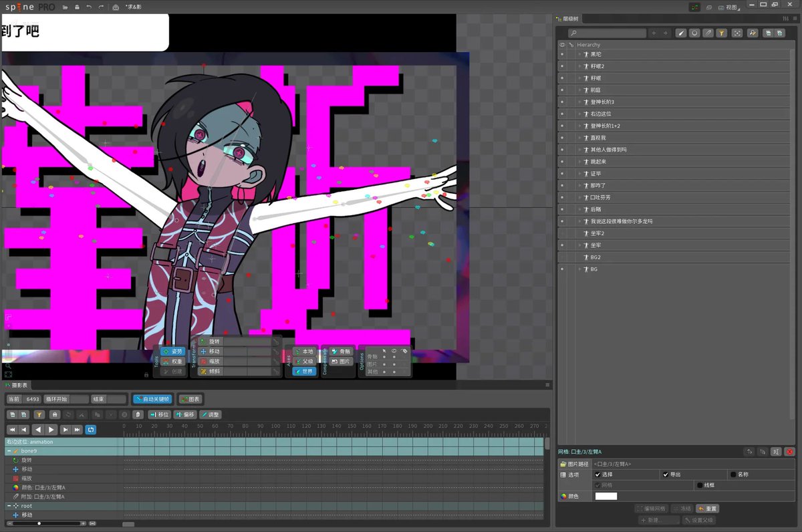802x532 pixels.
Task: Click the 重置 reset mesh button
Action: tap(708, 509)
